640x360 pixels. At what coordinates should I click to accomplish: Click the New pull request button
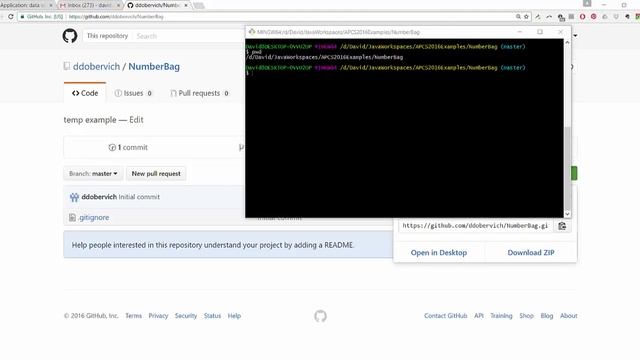click(x=156, y=173)
